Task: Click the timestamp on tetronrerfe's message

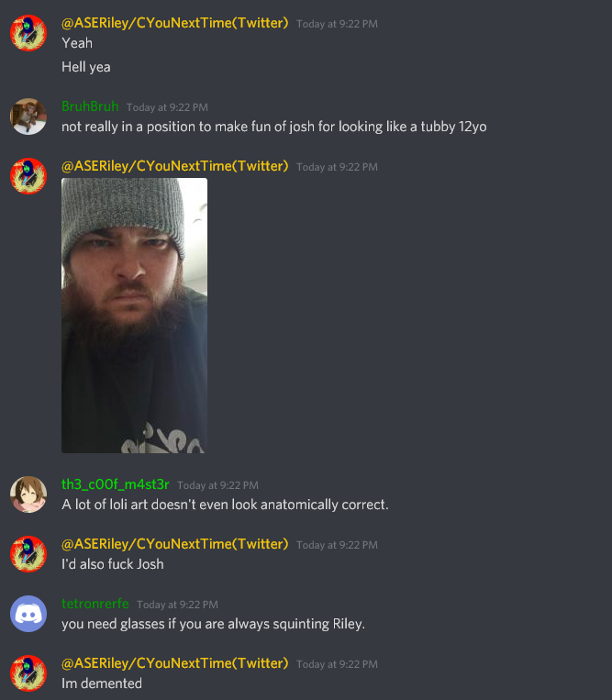Action: [178, 605]
